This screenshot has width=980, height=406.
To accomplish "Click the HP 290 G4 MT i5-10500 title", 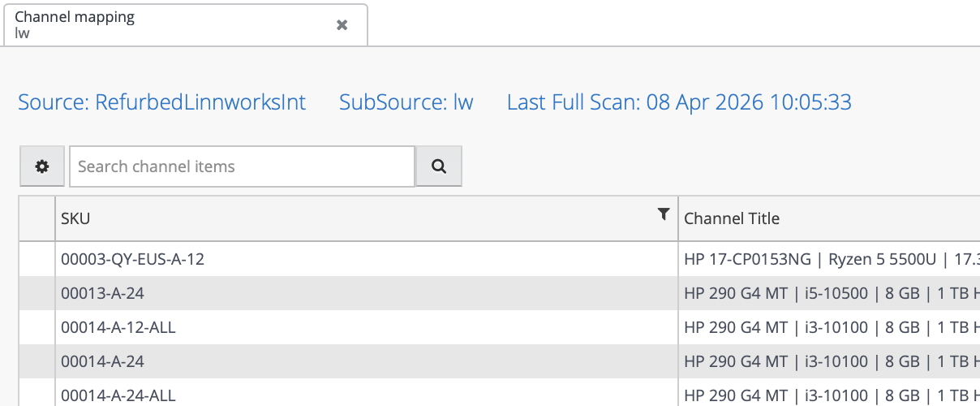I will [829, 293].
